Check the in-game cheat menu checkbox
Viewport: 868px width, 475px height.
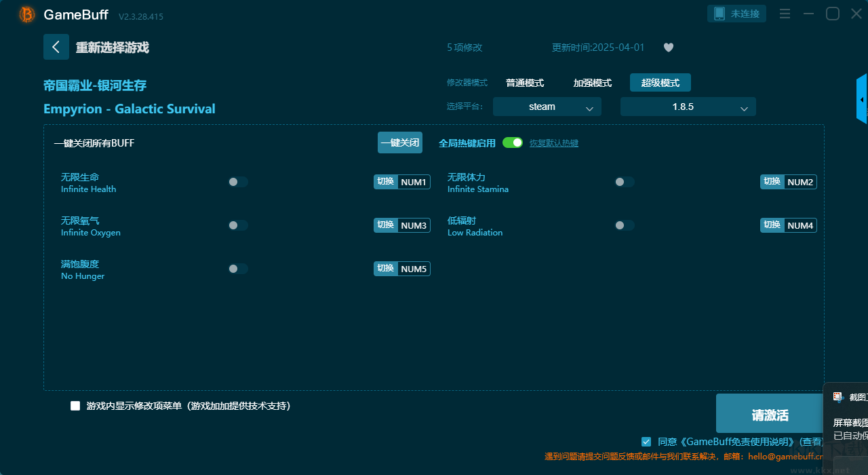(75, 406)
